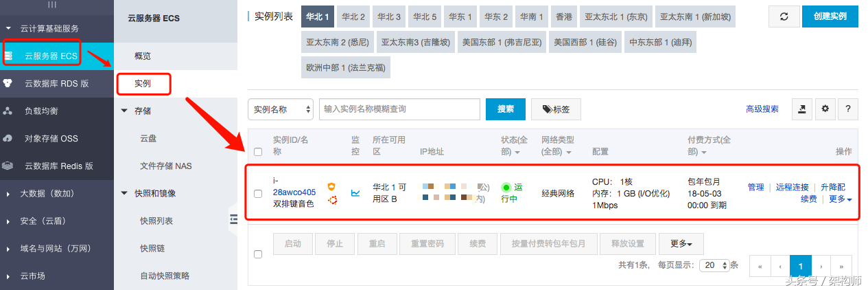Click the instance name search input field
The height and width of the screenshot is (290, 868).
[x=399, y=109]
